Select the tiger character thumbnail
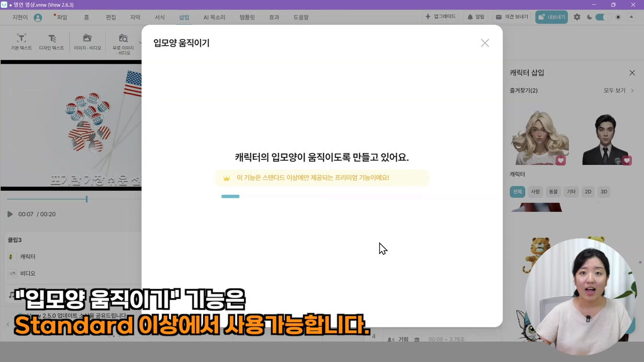Image resolution: width=644 pixels, height=362 pixels. pos(537,254)
